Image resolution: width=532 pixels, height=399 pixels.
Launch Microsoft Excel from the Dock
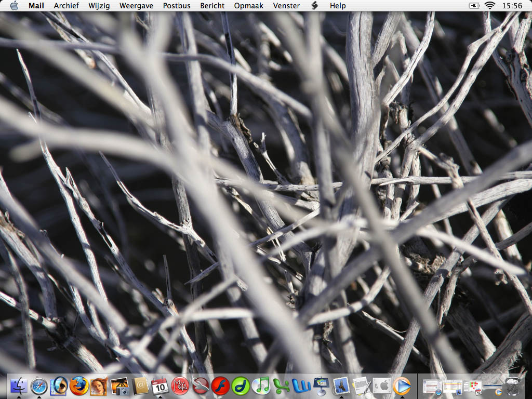tap(281, 386)
